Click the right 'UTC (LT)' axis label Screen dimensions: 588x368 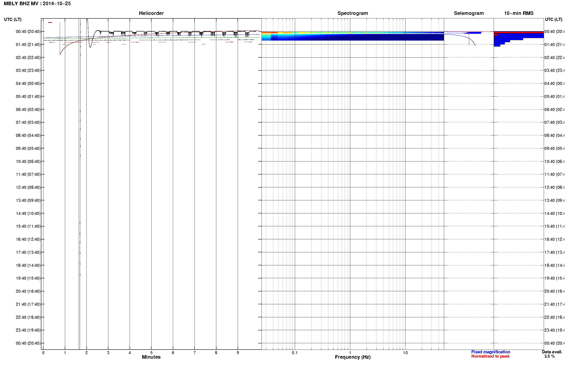pos(553,19)
